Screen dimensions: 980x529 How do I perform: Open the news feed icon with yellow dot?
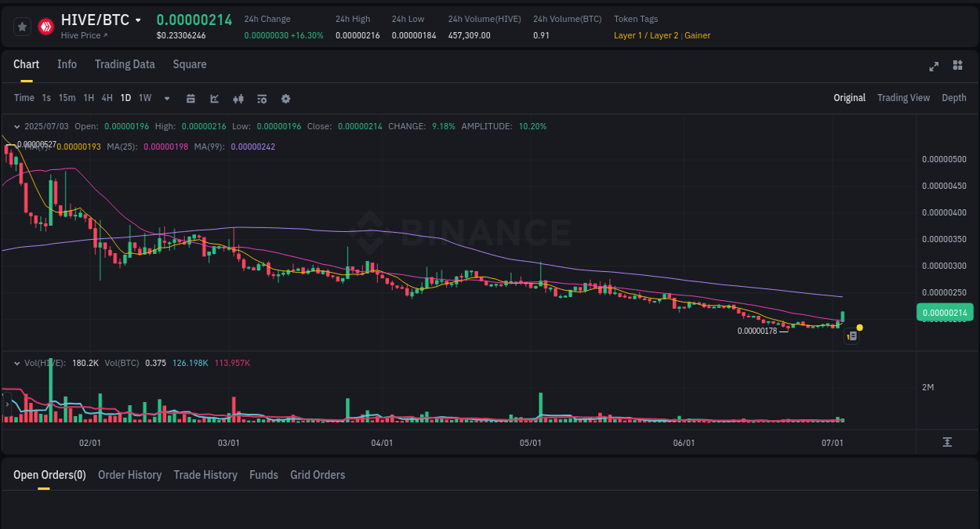pos(852,335)
